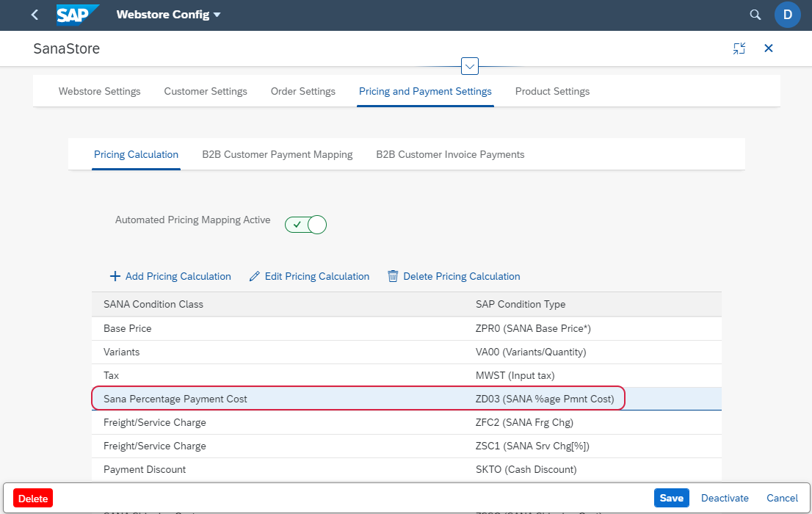This screenshot has width=812, height=514.
Task: Cancel the configuration changes
Action: point(782,498)
